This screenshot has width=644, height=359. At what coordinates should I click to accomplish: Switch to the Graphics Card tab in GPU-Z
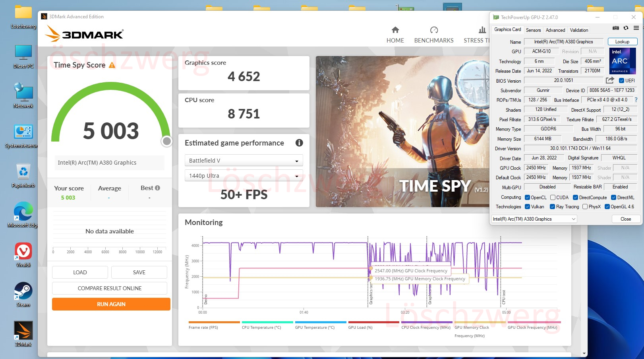507,29
